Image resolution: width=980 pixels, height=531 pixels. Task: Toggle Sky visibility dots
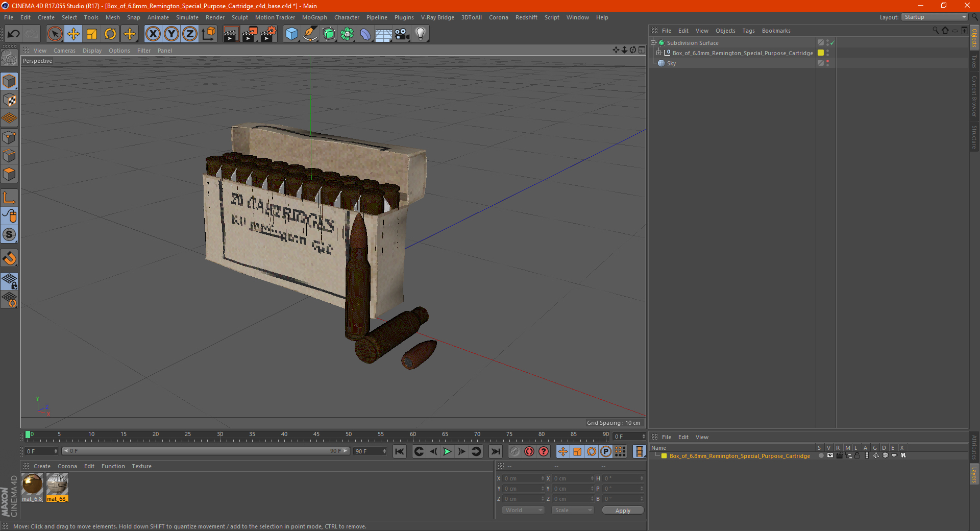(x=827, y=63)
